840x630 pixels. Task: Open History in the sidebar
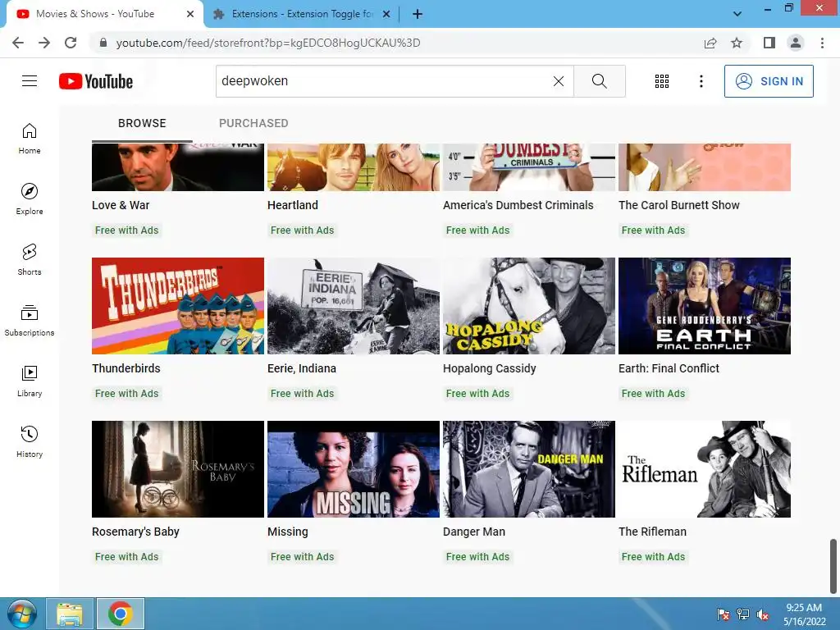pyautogui.click(x=30, y=442)
